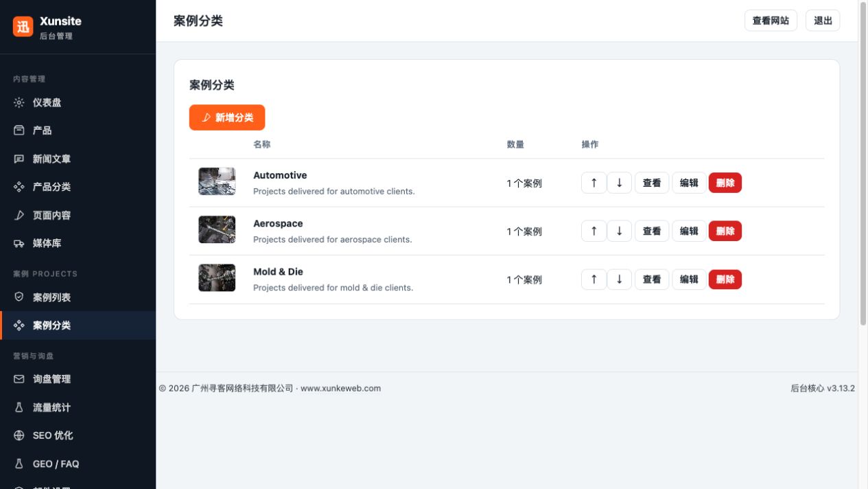Click the icon beside 产品分类
Viewport: 868px width, 489px height.
click(19, 187)
